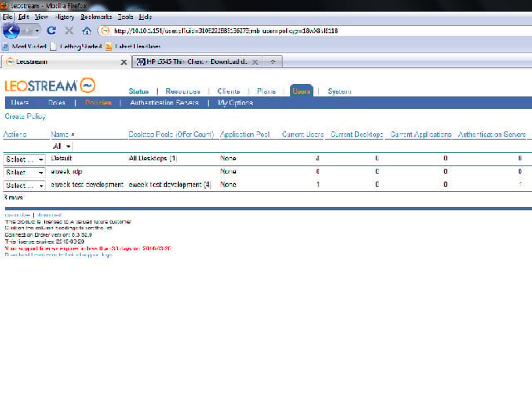Sort by Authentication Servers column header

[x=491, y=135]
